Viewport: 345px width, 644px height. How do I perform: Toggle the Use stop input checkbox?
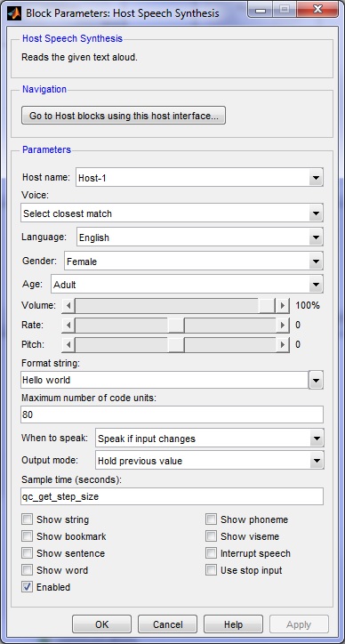coord(211,570)
